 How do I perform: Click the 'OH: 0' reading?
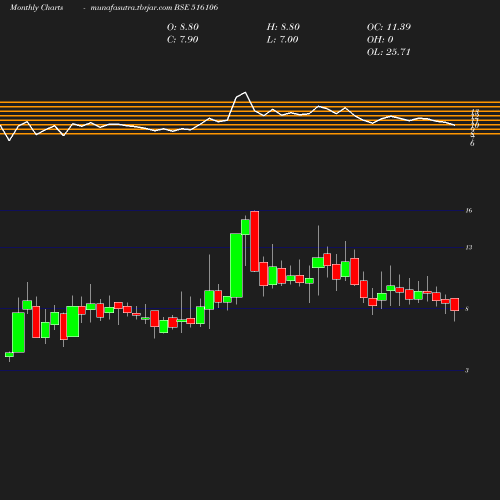pos(380,39)
